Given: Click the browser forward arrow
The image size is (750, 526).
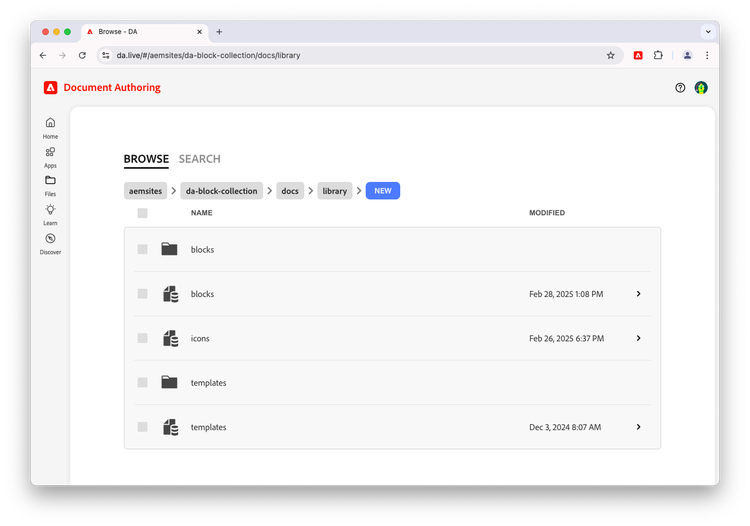Looking at the screenshot, I should click(63, 55).
